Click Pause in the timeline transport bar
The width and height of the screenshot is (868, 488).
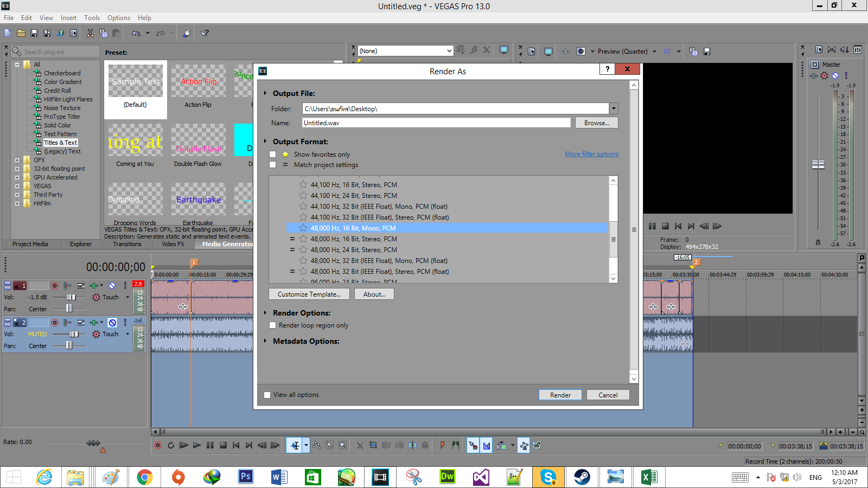click(210, 445)
